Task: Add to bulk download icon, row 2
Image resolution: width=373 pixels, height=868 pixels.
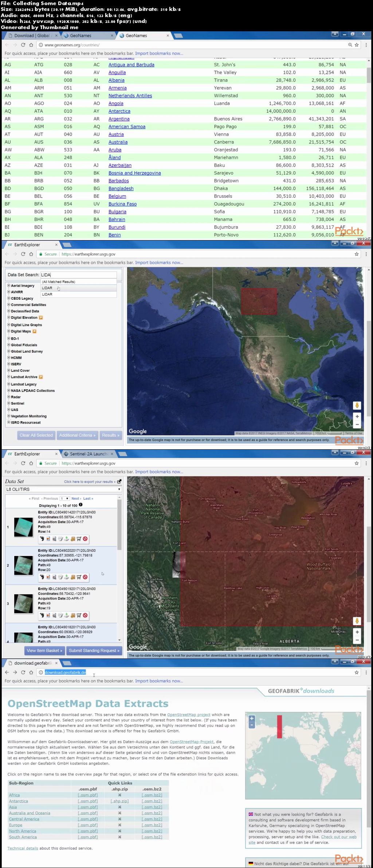Action: (73, 577)
